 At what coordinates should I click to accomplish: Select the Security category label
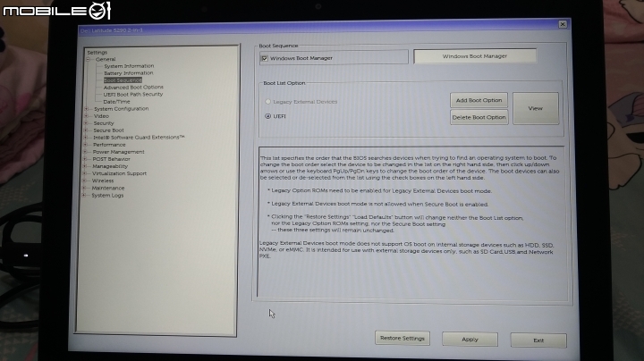pyautogui.click(x=104, y=123)
